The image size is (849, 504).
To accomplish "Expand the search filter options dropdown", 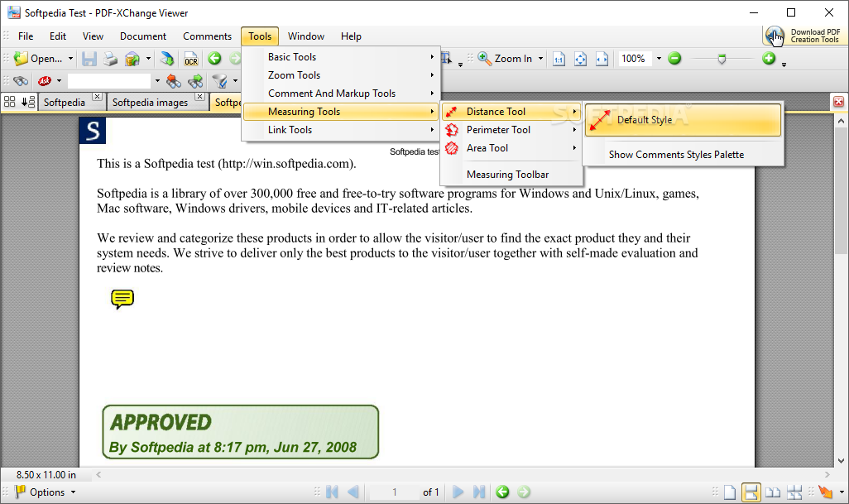I will (235, 81).
